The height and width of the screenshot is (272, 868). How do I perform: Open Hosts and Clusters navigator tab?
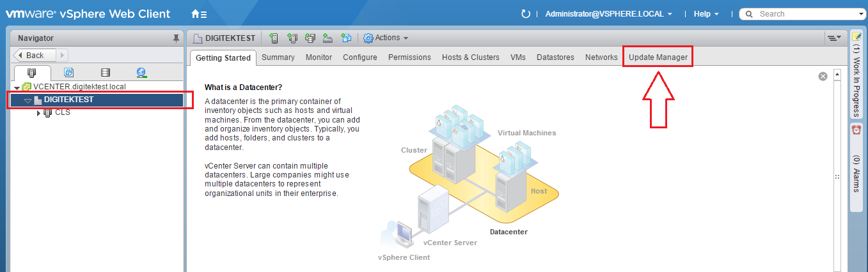[x=32, y=72]
